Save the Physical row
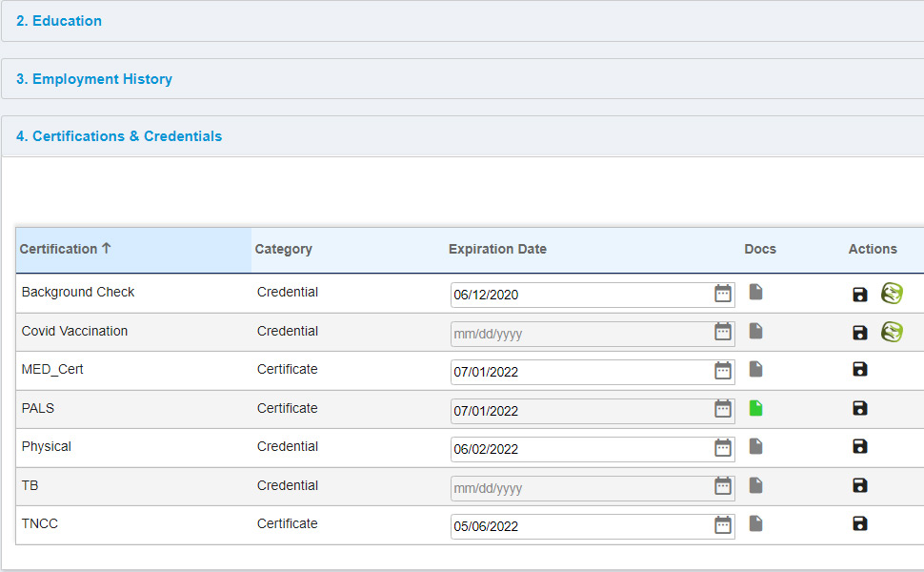The width and height of the screenshot is (924, 572). point(860,446)
